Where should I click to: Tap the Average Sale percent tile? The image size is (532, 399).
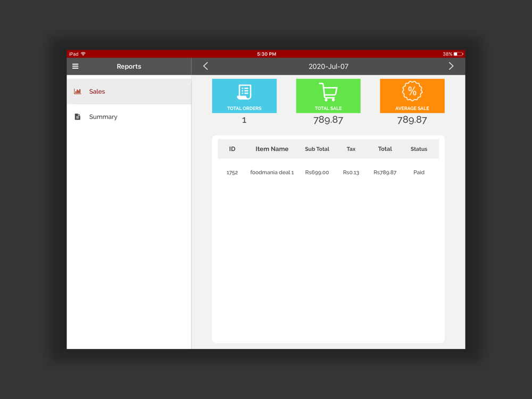(x=412, y=96)
